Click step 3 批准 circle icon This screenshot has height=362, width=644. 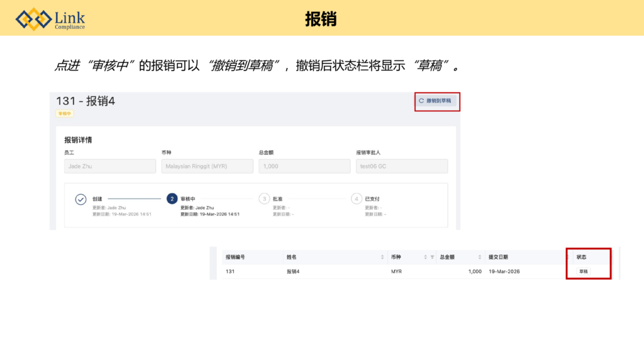[264, 199]
